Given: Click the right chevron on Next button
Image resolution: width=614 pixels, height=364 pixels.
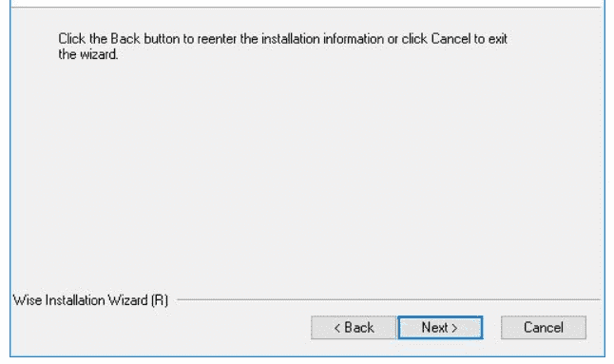Looking at the screenshot, I should coord(454,328).
